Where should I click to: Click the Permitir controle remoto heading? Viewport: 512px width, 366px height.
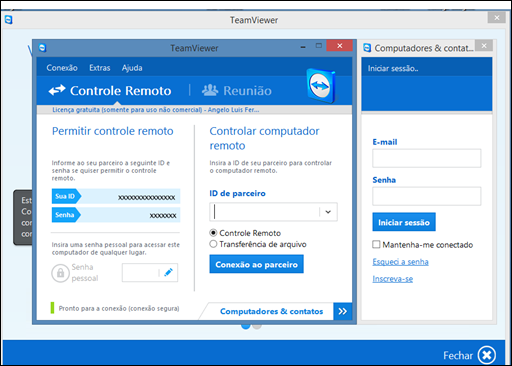click(x=113, y=131)
